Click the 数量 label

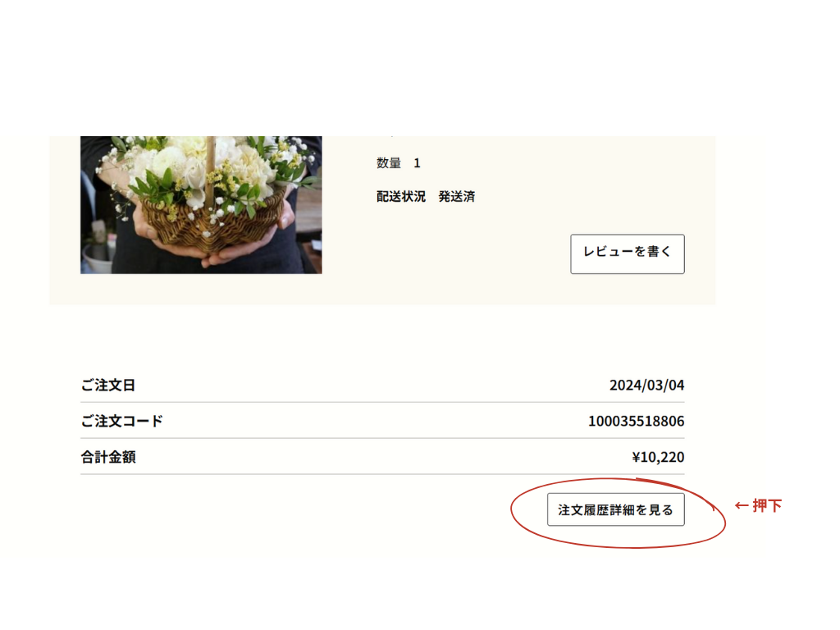point(388,163)
